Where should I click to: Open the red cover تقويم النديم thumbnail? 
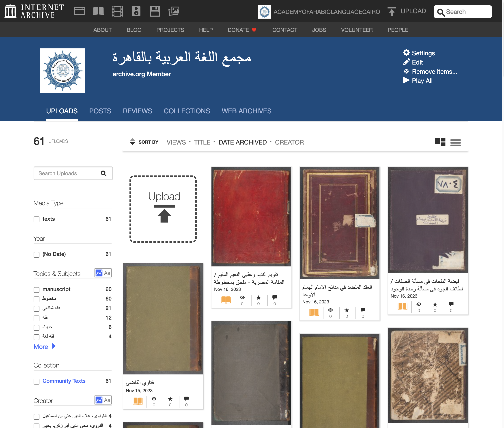pyautogui.click(x=251, y=216)
